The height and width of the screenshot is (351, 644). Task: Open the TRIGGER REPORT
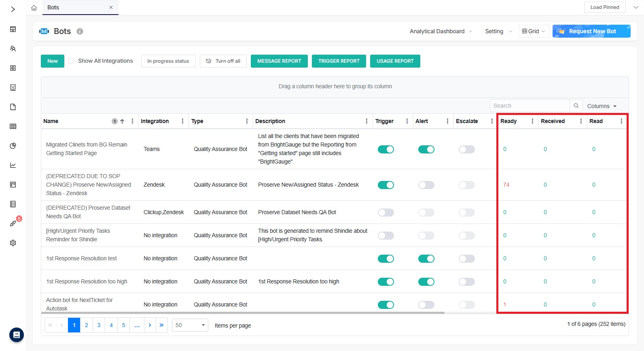[x=339, y=61]
